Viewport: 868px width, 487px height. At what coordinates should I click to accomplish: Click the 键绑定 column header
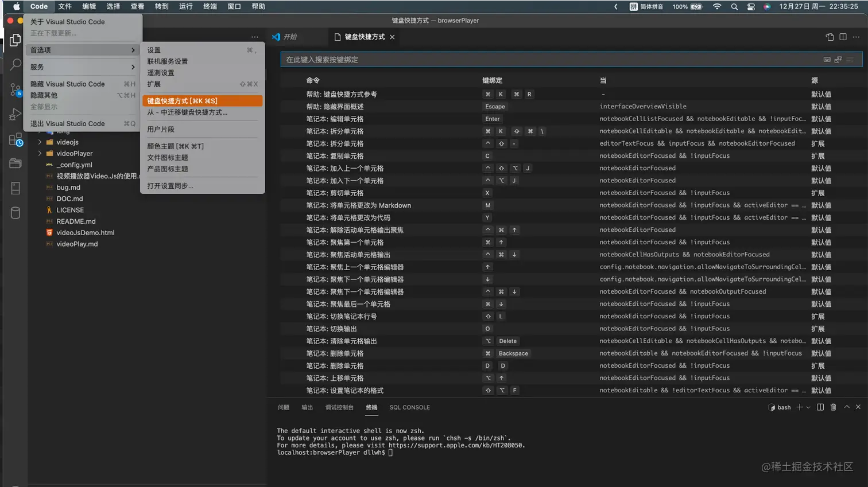(x=492, y=81)
